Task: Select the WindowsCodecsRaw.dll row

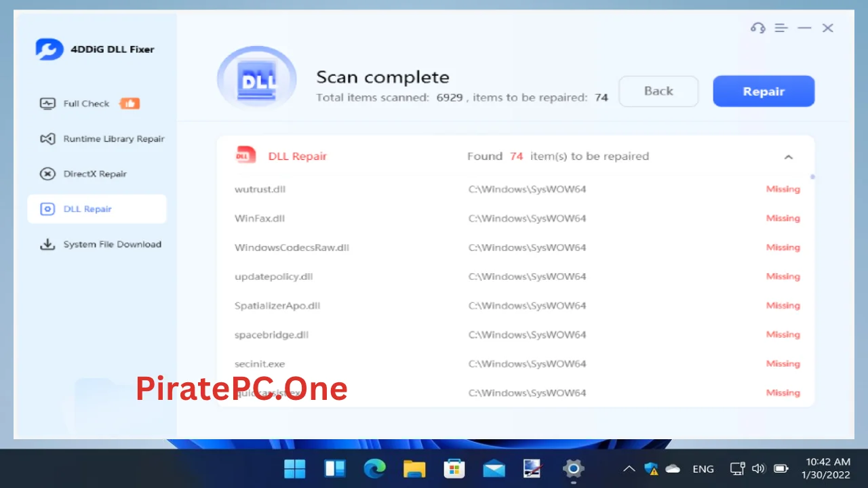Action: (516, 247)
